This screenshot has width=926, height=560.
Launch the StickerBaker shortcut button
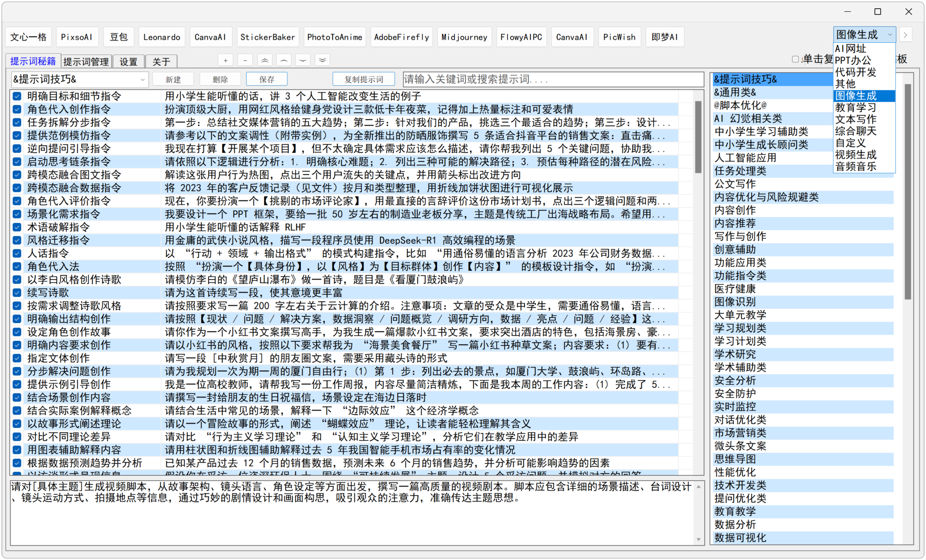click(268, 37)
